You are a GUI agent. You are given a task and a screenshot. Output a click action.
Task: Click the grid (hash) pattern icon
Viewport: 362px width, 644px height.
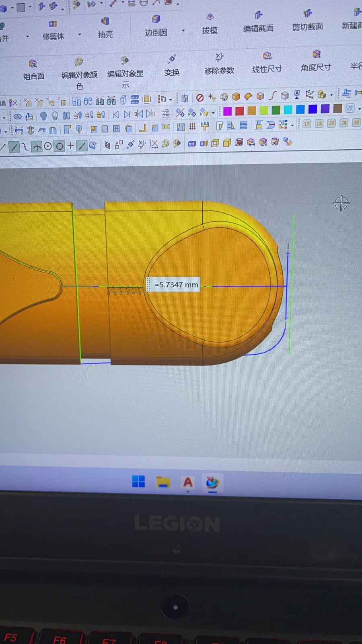click(x=193, y=127)
